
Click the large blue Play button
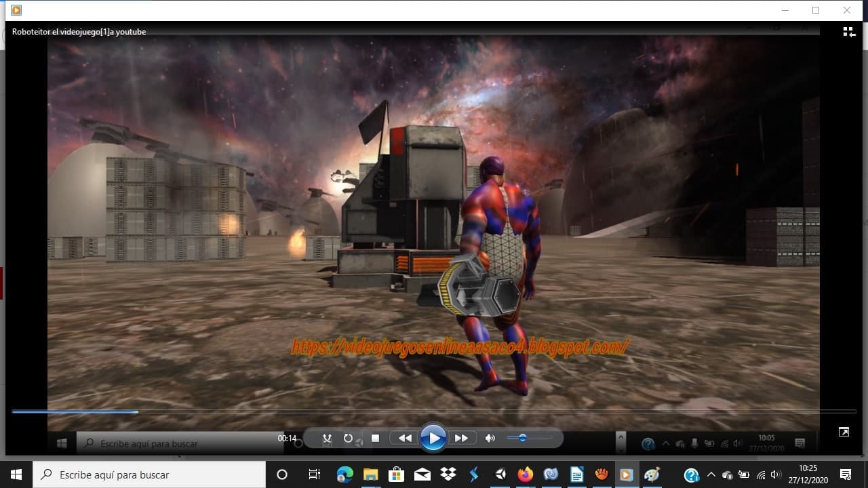(433, 438)
